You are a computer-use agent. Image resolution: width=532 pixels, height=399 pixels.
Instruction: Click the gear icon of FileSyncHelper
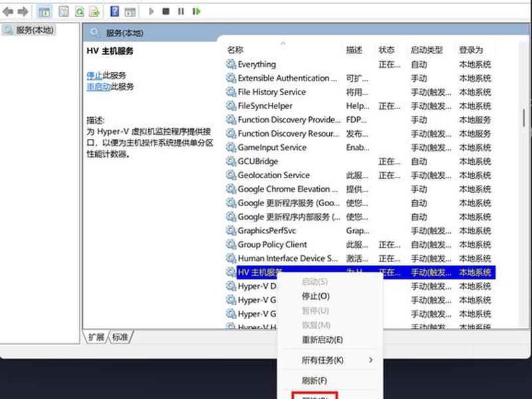(x=231, y=106)
